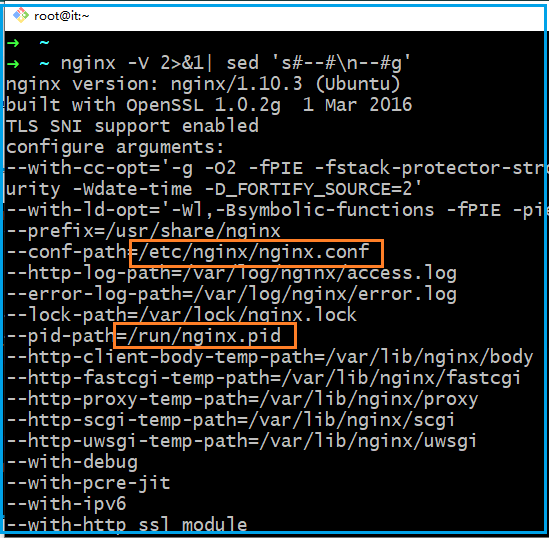
Task: Click the --with-ipv6 option line
Action: pos(67,504)
